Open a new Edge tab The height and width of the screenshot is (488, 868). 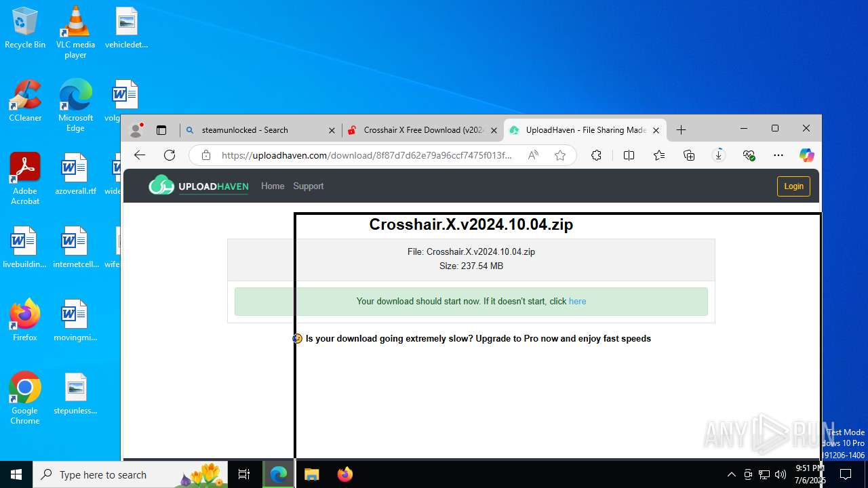681,129
